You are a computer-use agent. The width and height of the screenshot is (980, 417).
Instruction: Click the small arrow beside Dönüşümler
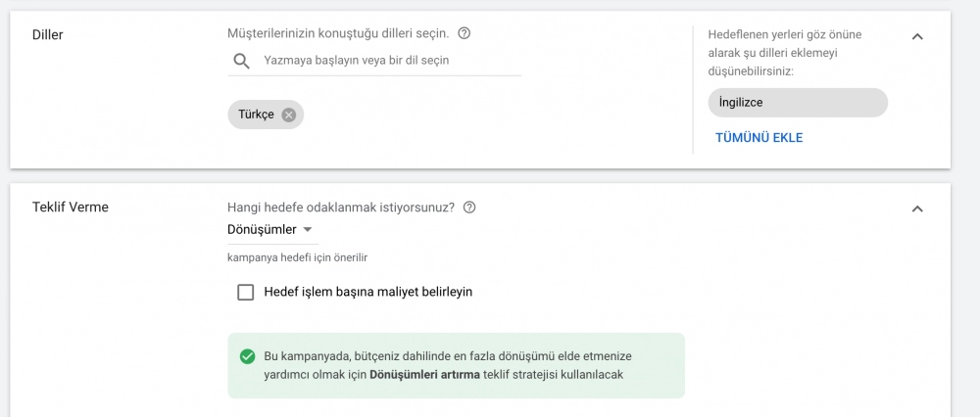click(x=307, y=230)
